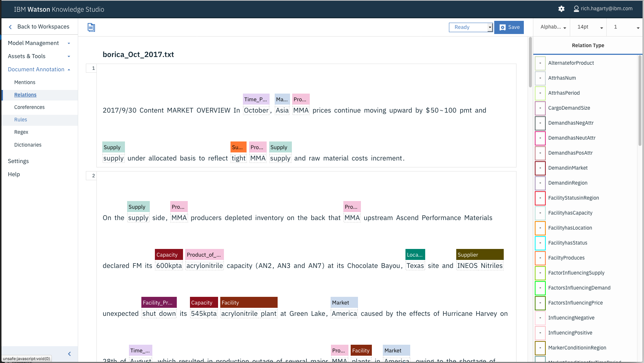Select the FaciltyProduces relation type
644x363 pixels.
(x=566, y=258)
